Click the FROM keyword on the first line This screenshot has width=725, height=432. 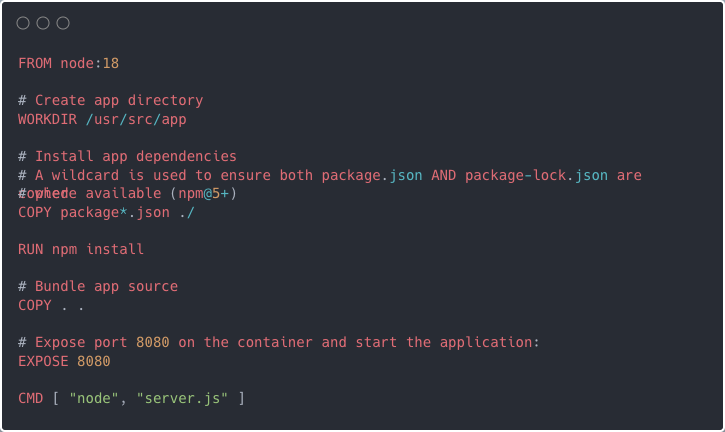[35, 63]
